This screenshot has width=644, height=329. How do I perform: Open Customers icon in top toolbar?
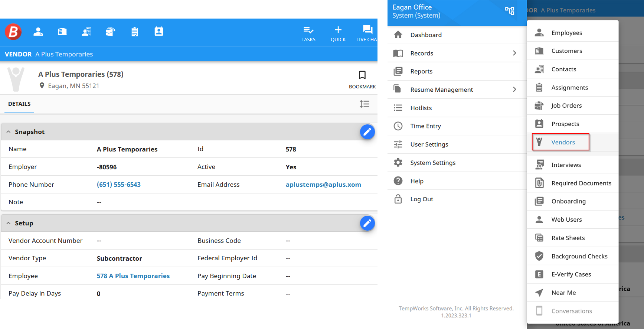point(62,32)
